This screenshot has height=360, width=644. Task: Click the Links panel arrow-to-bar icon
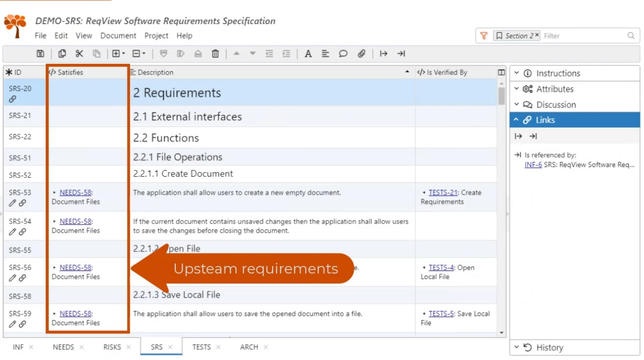(533, 136)
